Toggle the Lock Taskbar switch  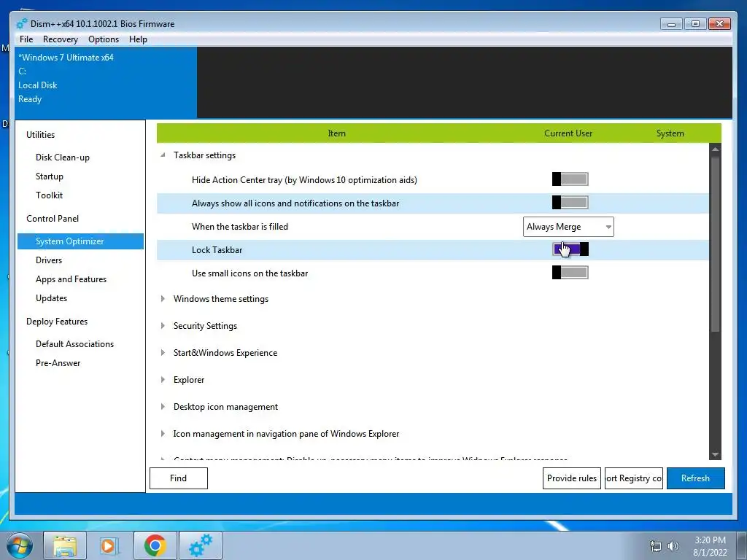point(570,249)
